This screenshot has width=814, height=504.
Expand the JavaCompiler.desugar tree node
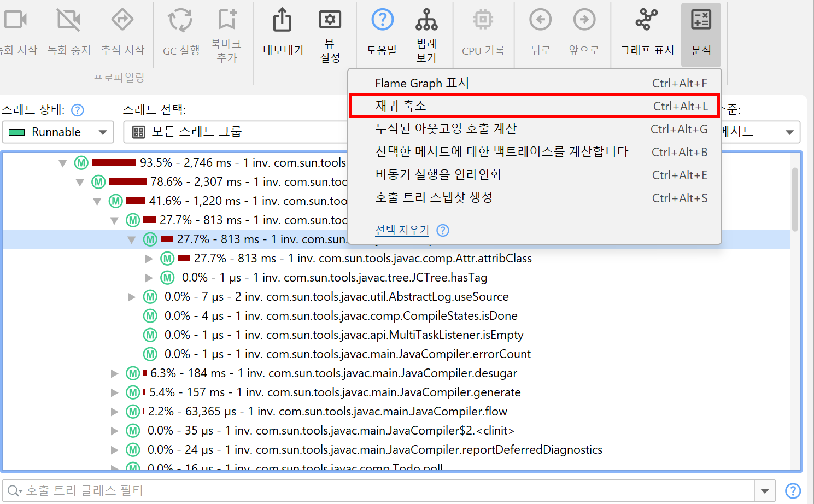coord(114,373)
